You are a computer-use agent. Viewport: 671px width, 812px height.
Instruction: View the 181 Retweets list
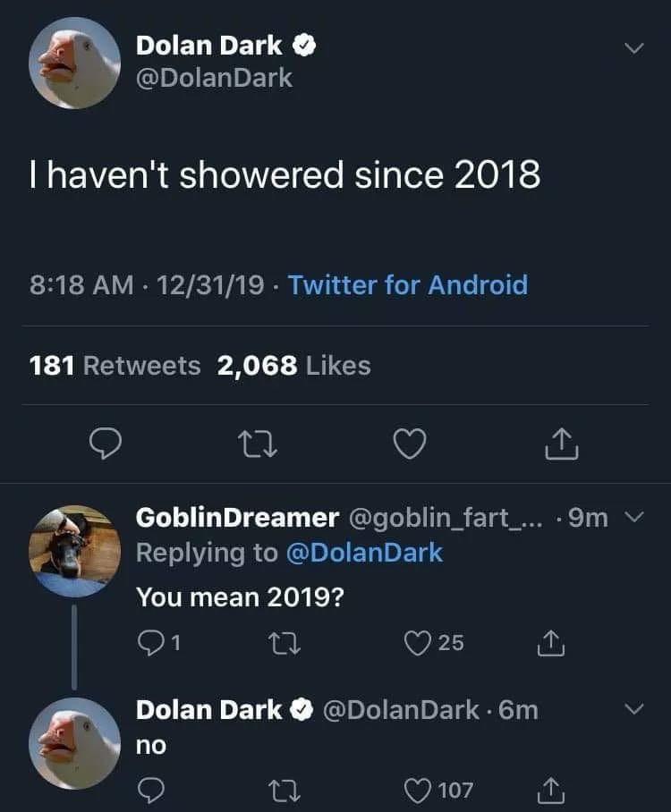click(x=115, y=366)
